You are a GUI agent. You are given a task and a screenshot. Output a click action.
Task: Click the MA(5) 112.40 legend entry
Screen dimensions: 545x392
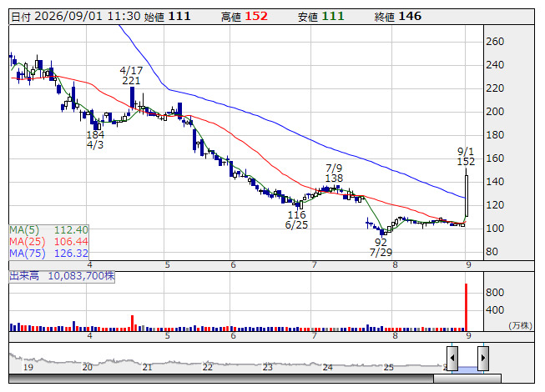(x=48, y=230)
